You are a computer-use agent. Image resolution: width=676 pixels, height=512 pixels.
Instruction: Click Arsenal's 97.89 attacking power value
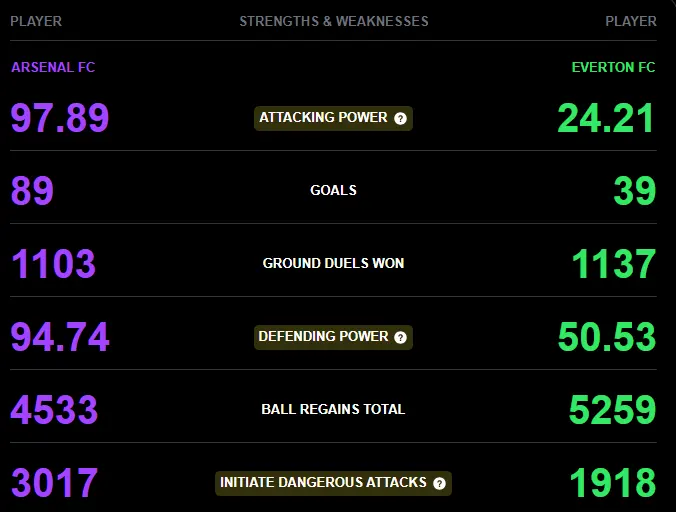tap(60, 117)
